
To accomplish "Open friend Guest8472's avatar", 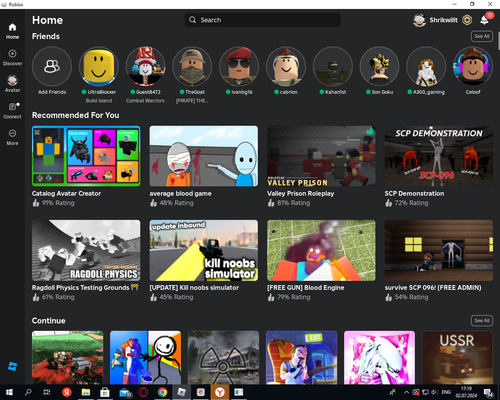I will click(x=145, y=66).
